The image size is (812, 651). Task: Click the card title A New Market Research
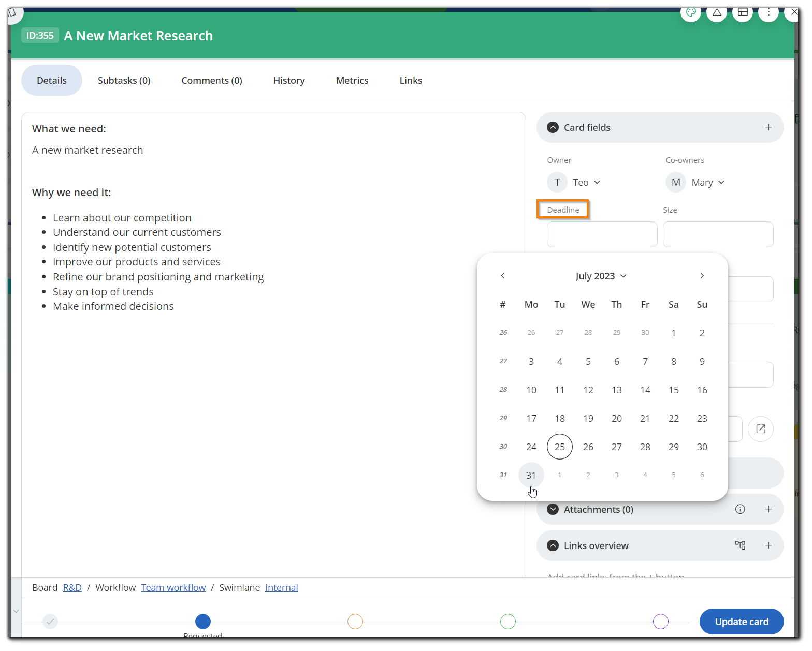pos(138,36)
